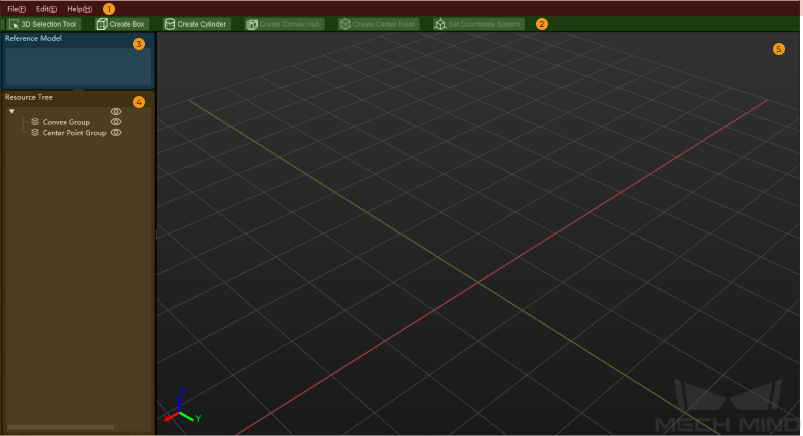Click the Resource Tree horizontal scrollbar

[60, 427]
